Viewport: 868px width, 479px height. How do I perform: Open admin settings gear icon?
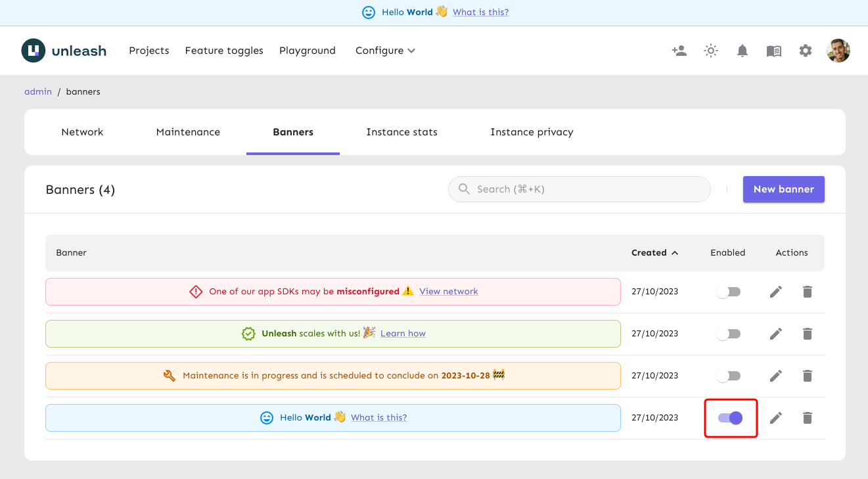[806, 51]
